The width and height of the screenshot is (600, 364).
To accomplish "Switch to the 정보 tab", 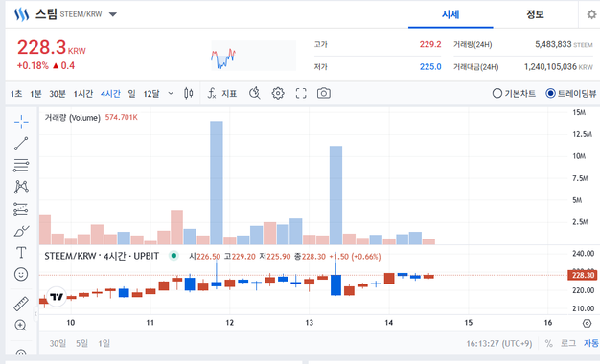I will pyautogui.click(x=535, y=14).
